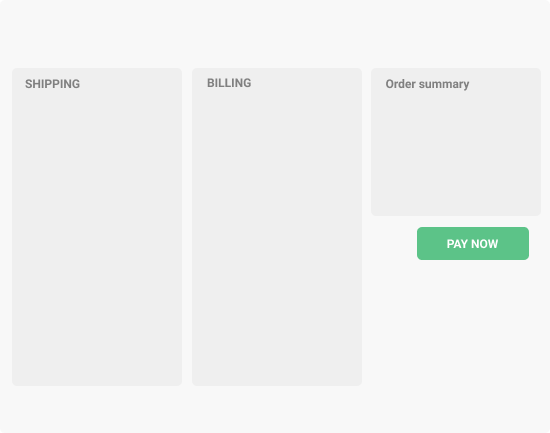The height and width of the screenshot is (433, 550).
Task: Click the empty space beneath the PAY NOW button
Action: pyautogui.click(x=456, y=323)
